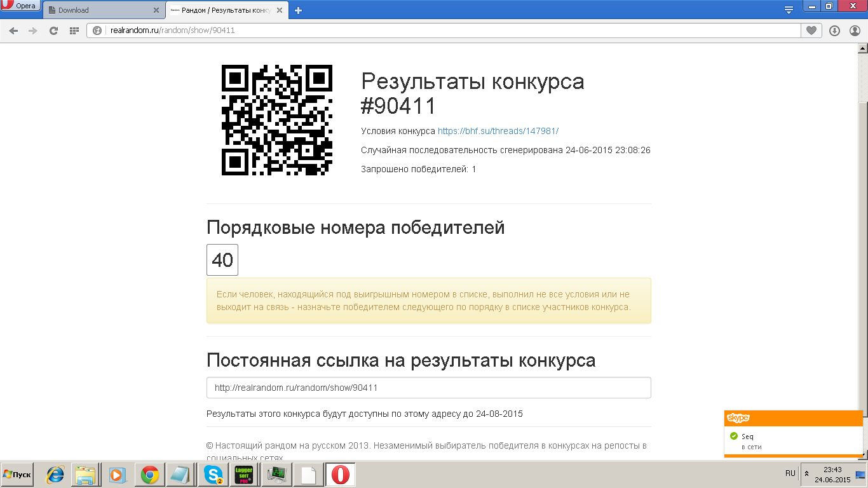Open the taskbar clock showing 23:43

[x=832, y=475]
